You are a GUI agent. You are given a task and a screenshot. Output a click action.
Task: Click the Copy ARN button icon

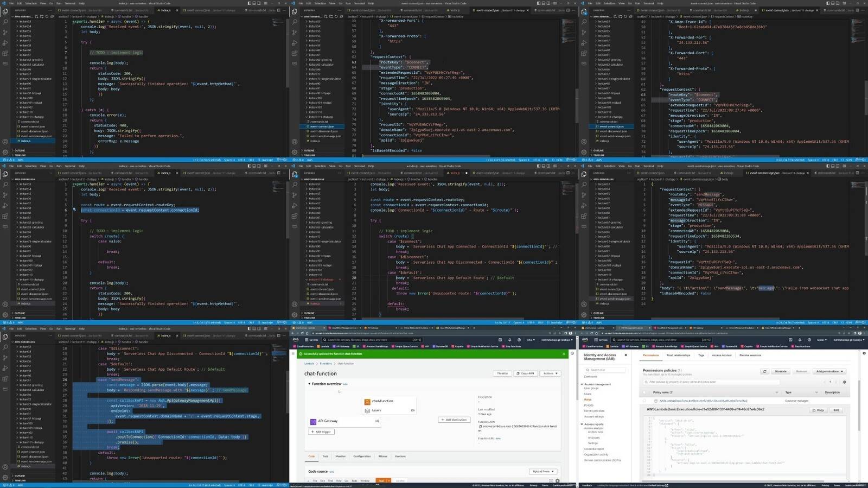(x=518, y=373)
